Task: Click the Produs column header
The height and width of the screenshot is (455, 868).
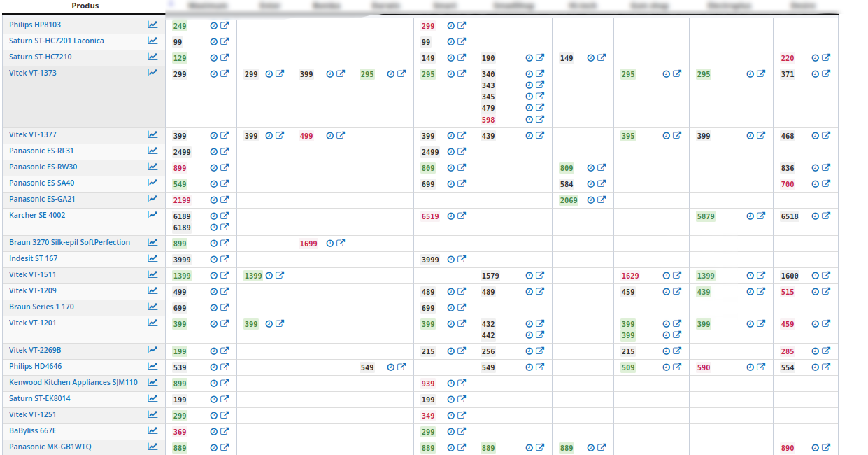Action: click(x=85, y=6)
